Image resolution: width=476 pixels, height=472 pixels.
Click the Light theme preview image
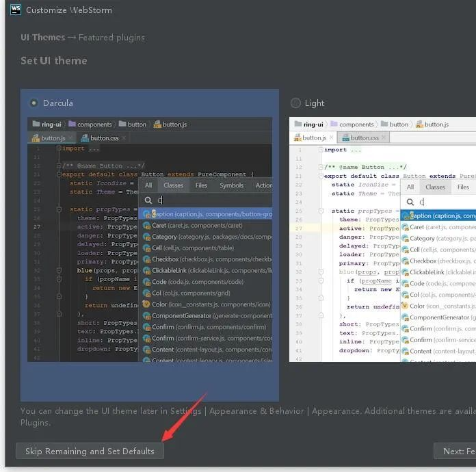(382, 239)
